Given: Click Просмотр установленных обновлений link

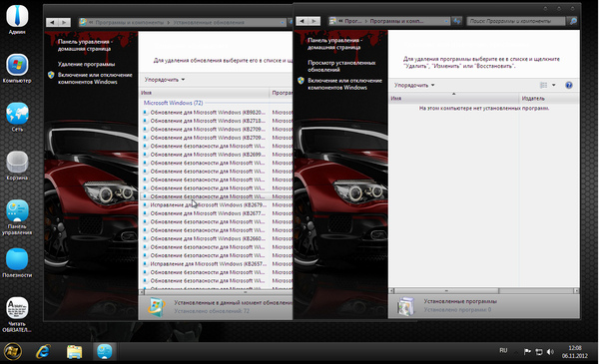Looking at the screenshot, I should (341, 66).
